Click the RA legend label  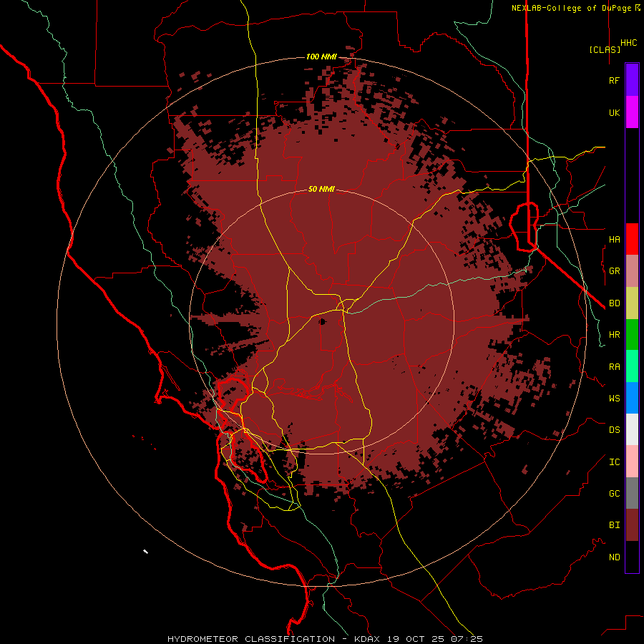click(x=614, y=367)
